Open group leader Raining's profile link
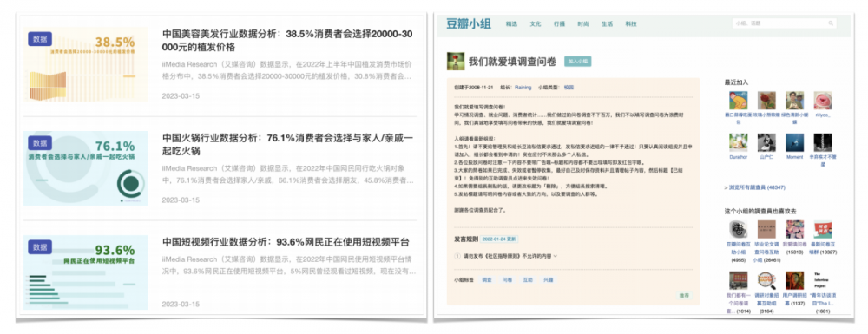The height and width of the screenshot is (334, 868). point(523,88)
